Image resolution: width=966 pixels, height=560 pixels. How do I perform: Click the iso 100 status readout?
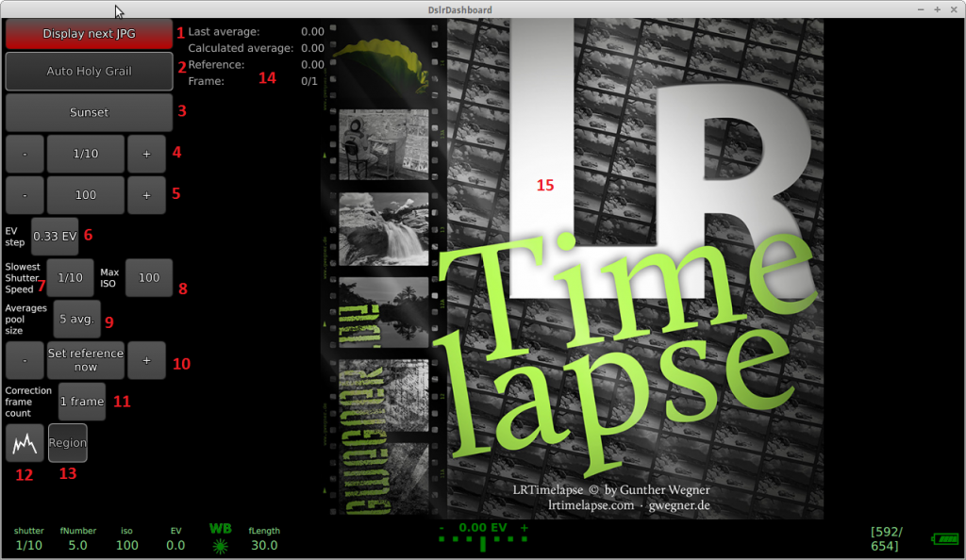(x=126, y=545)
